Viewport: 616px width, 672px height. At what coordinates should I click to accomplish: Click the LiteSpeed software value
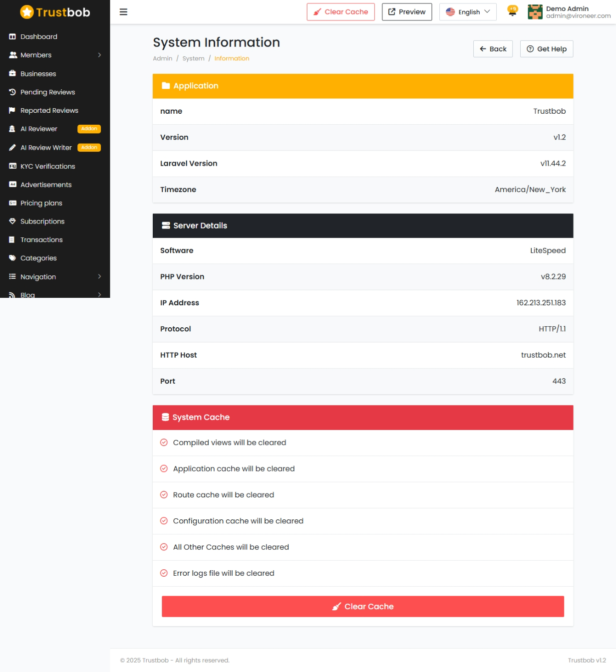coord(548,250)
